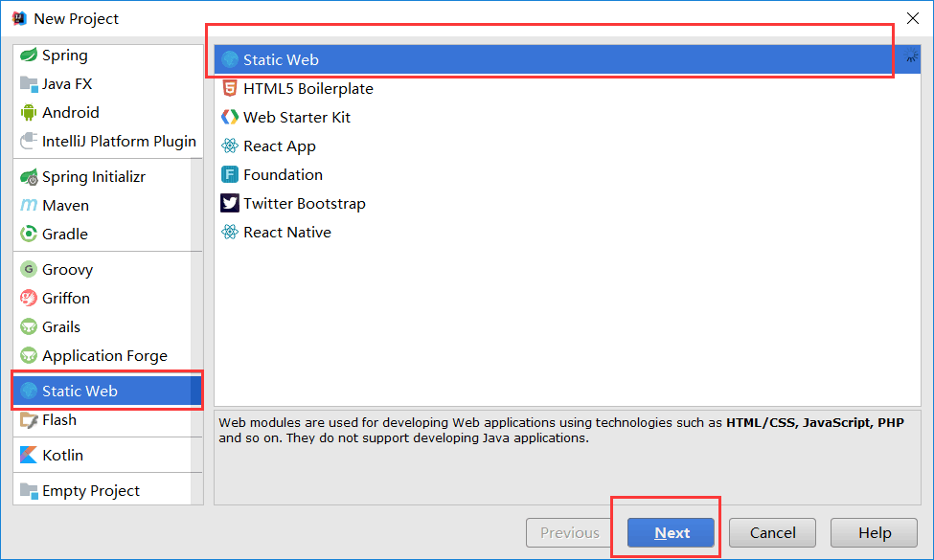This screenshot has height=560, width=934.
Task: Click the HTML5 Boilerplate shield icon
Action: (230, 89)
